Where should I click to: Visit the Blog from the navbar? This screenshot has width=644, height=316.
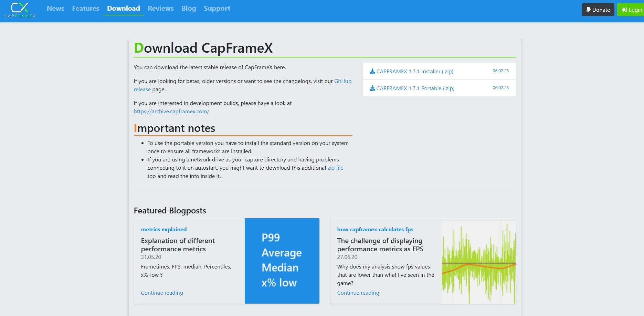tap(189, 8)
